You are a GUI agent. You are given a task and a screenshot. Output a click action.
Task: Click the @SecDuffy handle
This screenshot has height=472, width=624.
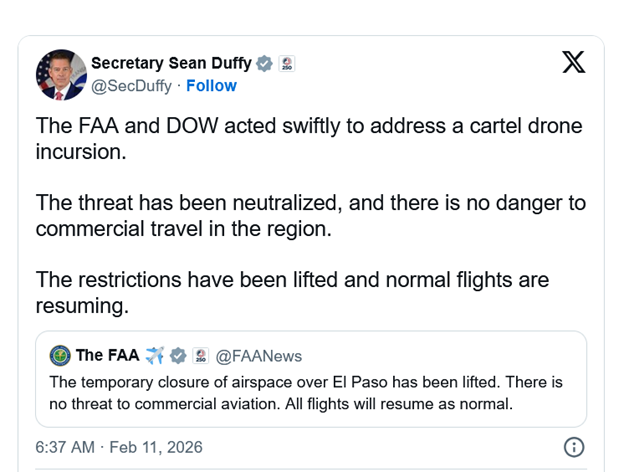(x=131, y=86)
